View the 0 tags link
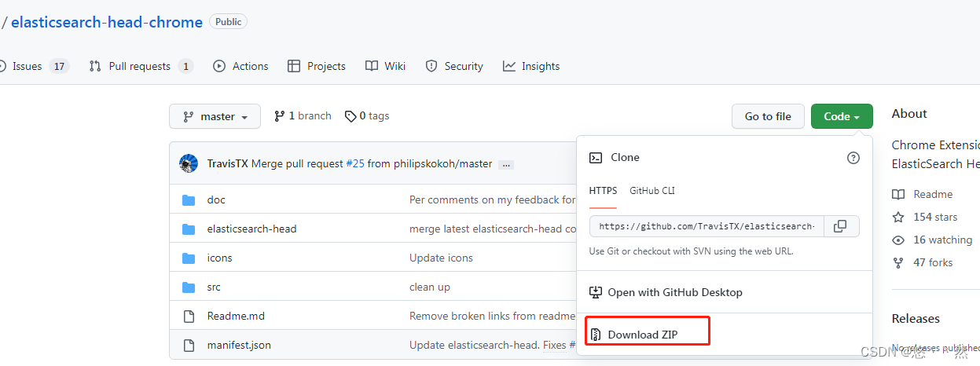 [x=367, y=115]
